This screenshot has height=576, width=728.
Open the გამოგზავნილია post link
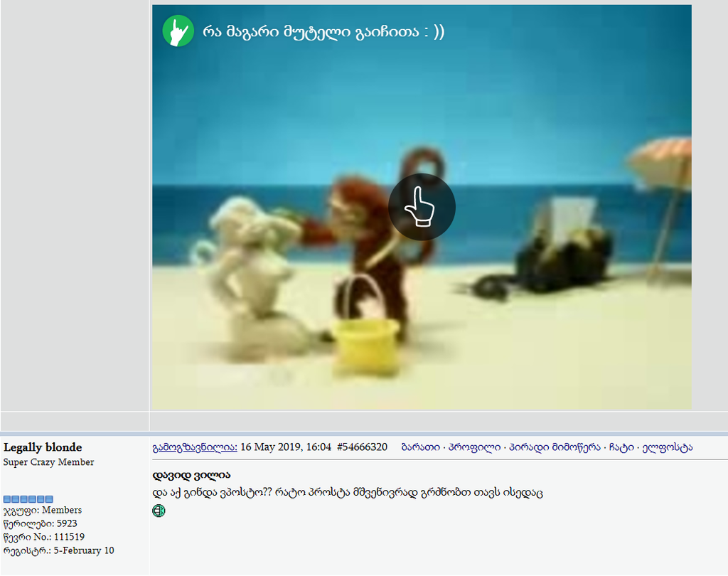click(x=195, y=447)
